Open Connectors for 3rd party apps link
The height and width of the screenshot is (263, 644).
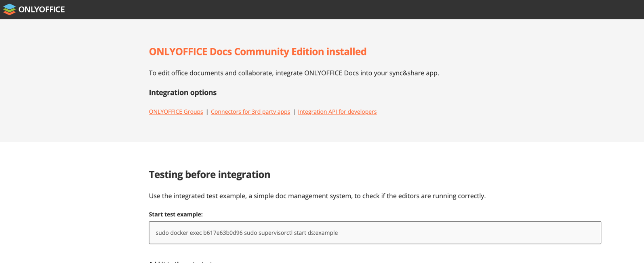(250, 112)
